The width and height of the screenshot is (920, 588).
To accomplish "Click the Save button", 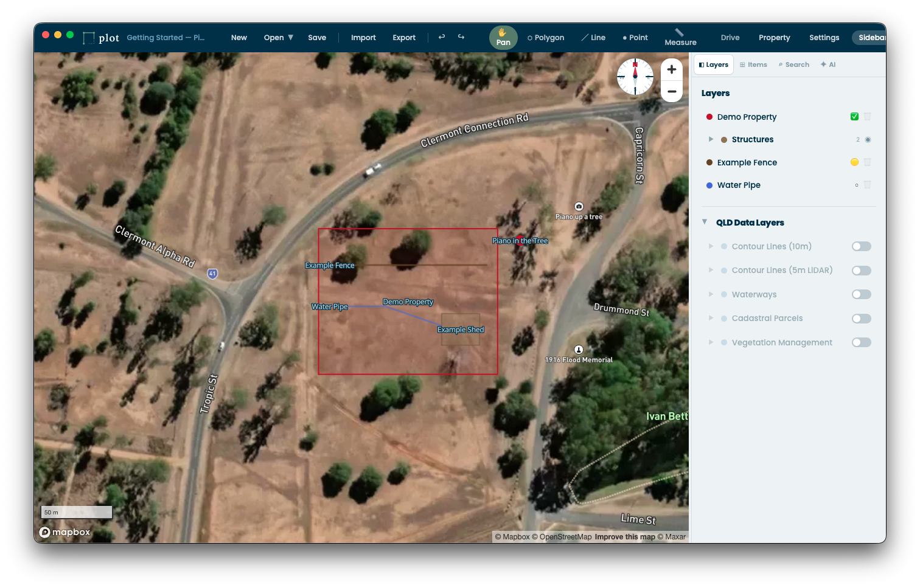I will (317, 37).
